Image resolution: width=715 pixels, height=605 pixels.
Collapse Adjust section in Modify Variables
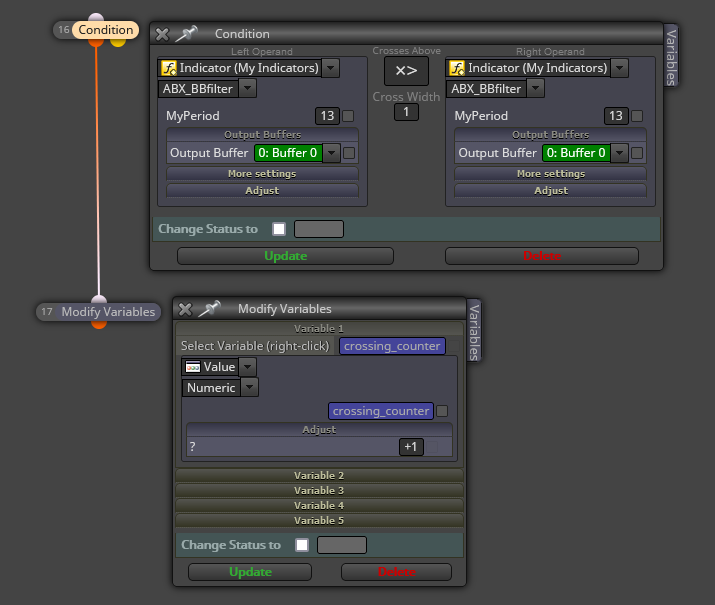pos(319,429)
